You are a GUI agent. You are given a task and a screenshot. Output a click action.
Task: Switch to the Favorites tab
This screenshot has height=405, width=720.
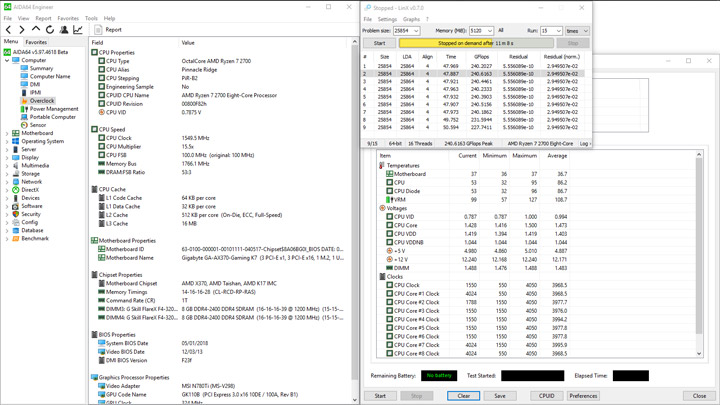[36, 42]
